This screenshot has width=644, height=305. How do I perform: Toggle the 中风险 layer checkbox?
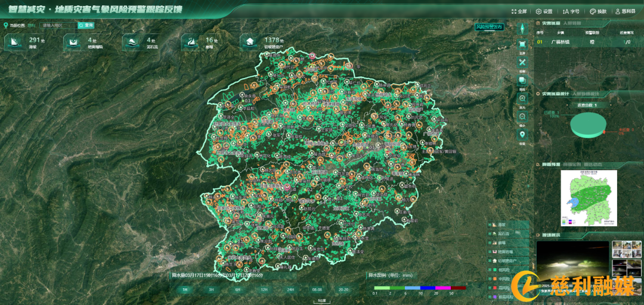click(490, 279)
